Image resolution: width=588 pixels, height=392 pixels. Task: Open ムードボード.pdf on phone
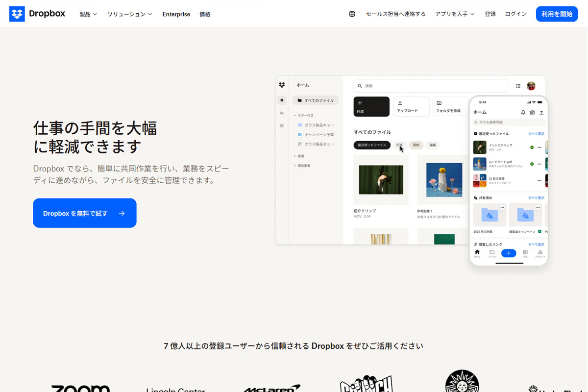500,164
